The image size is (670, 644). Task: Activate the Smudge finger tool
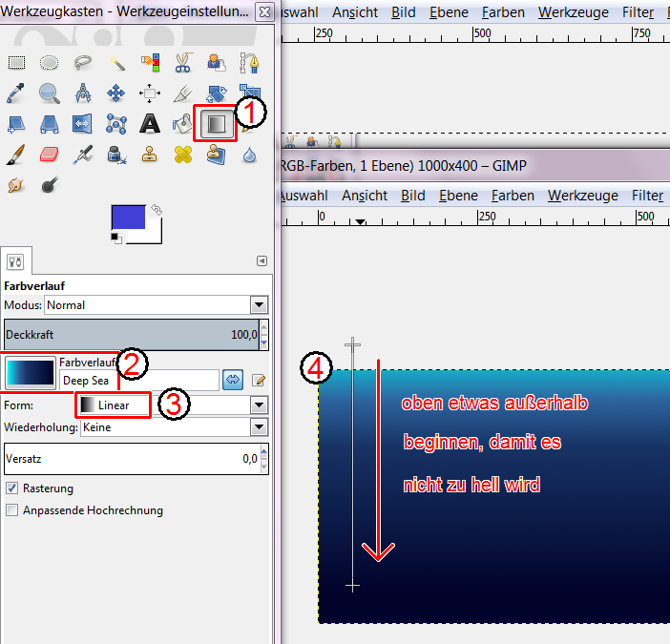[16, 185]
